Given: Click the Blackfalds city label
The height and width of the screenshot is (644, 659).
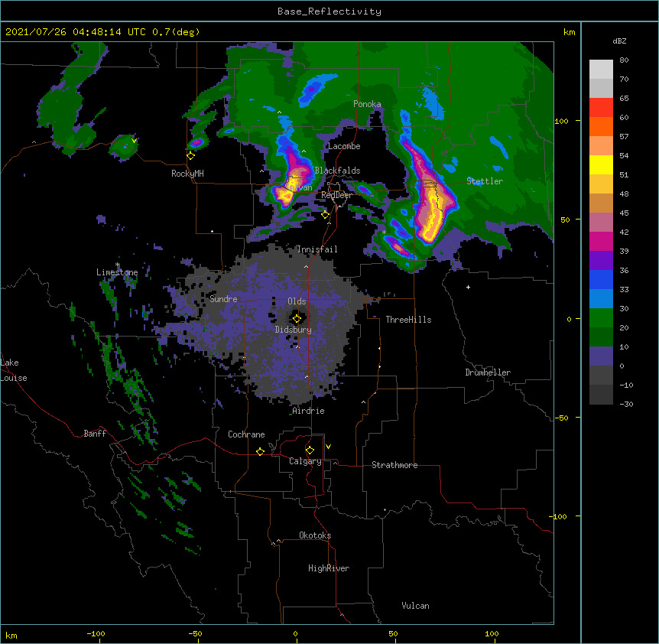Looking at the screenshot, I should 337,171.
